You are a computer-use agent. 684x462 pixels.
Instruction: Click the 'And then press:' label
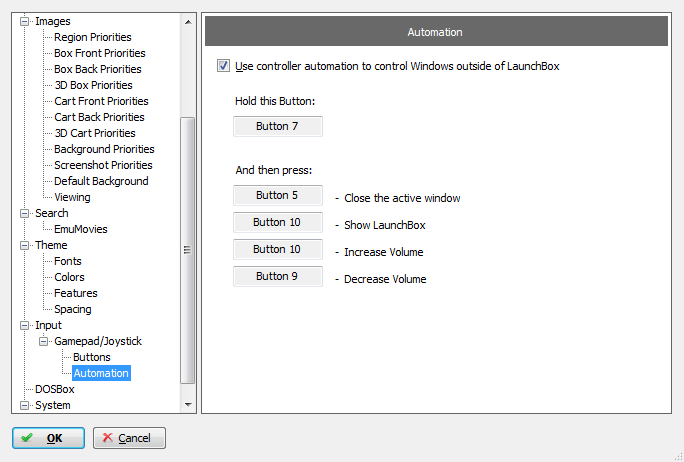click(x=274, y=170)
